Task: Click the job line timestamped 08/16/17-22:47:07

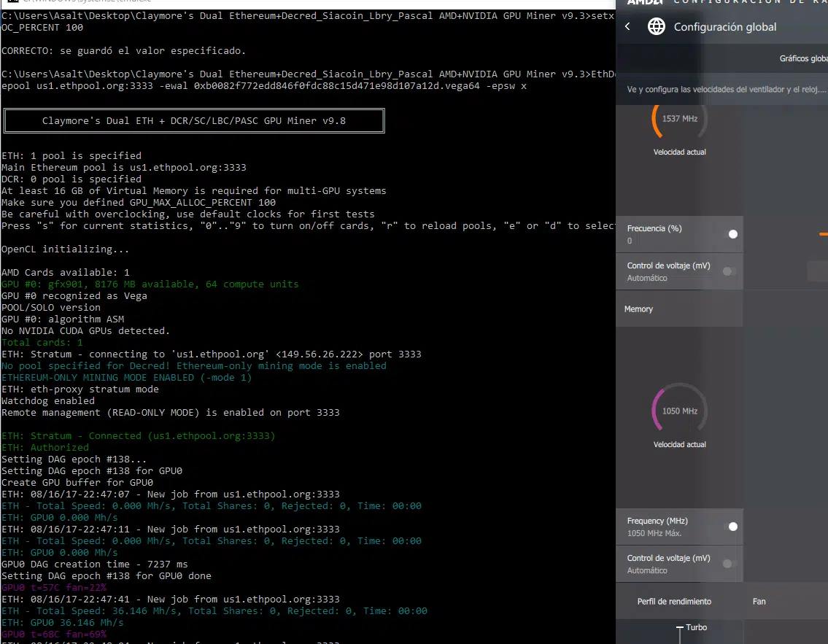Action: [x=171, y=494]
